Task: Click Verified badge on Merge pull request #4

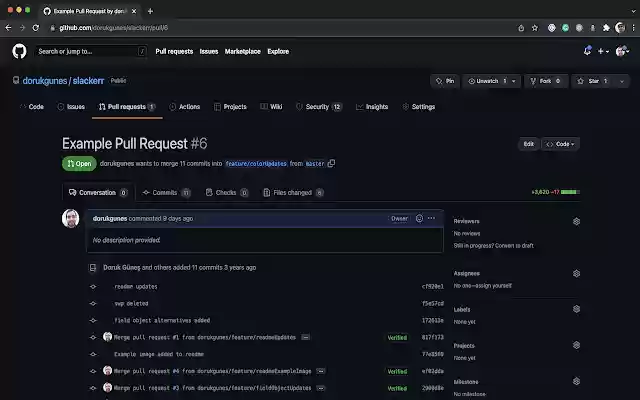Action: [397, 371]
